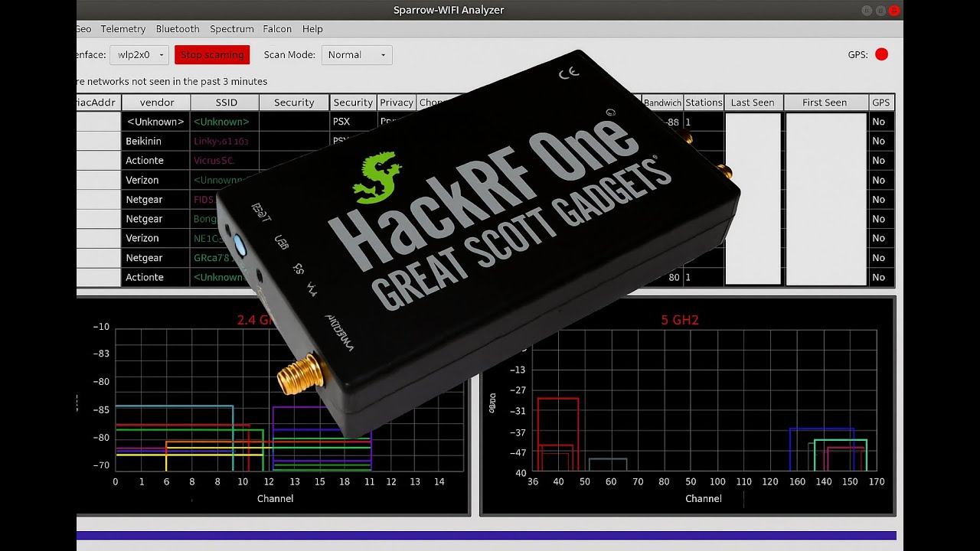Open the Geo menu

pos(83,29)
